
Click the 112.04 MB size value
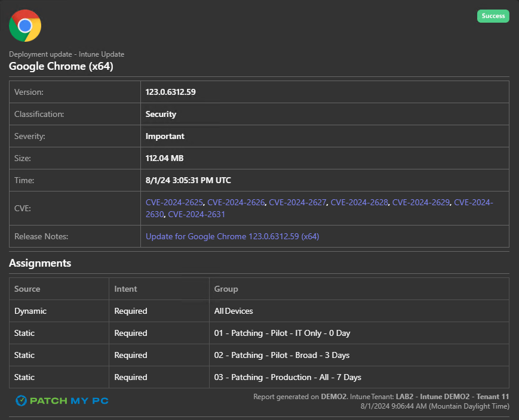click(x=164, y=159)
